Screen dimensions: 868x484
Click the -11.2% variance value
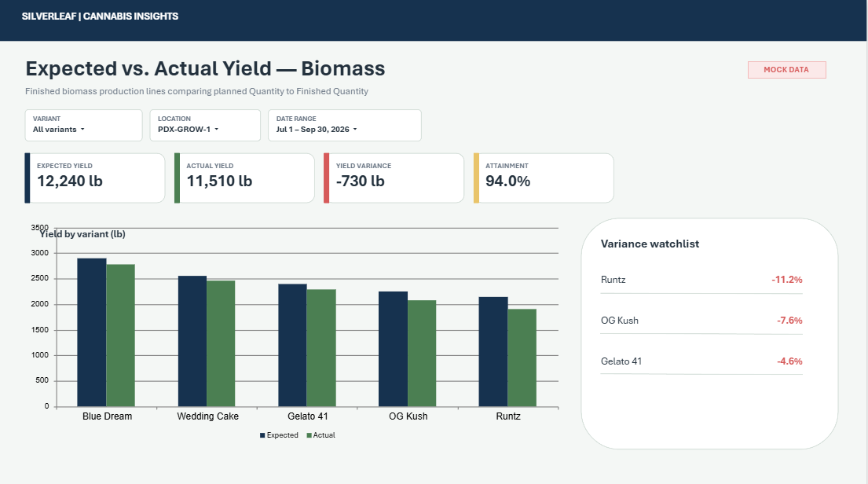click(786, 280)
